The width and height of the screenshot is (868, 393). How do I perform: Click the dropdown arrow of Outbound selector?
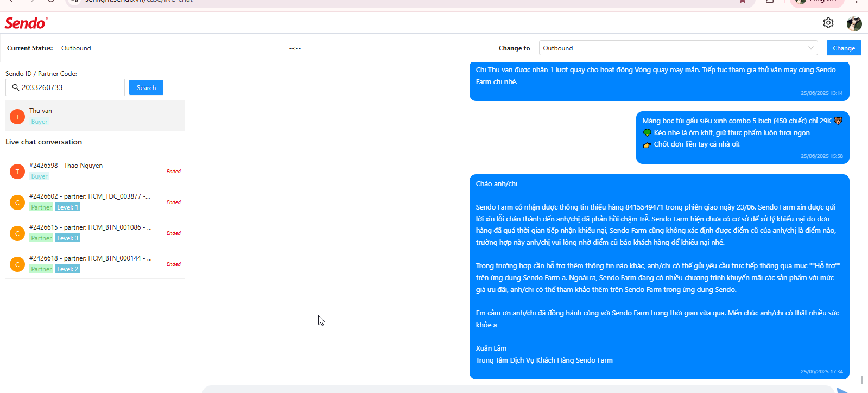tap(810, 48)
